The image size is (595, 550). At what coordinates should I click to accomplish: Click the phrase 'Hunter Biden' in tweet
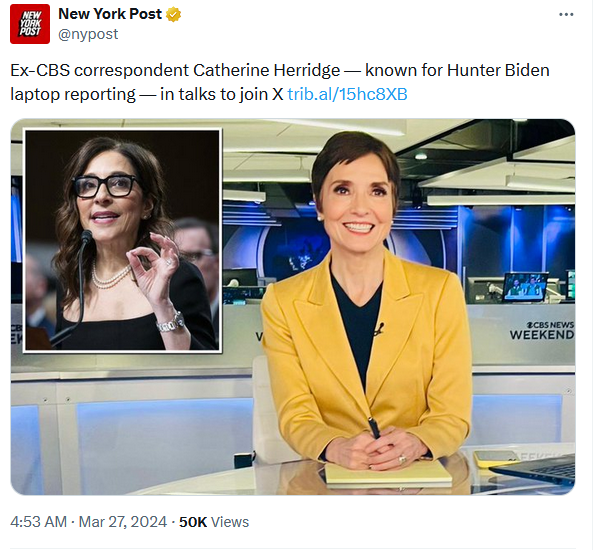click(498, 70)
